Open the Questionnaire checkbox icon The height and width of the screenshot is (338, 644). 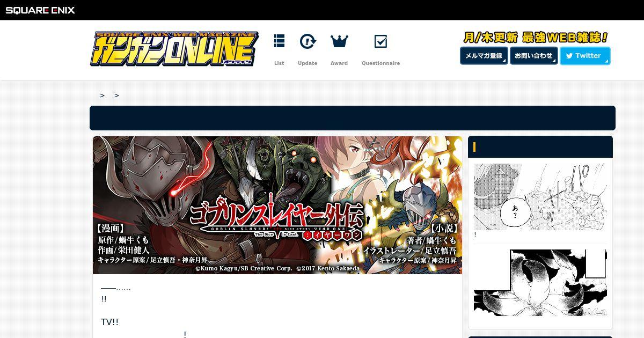coord(380,41)
